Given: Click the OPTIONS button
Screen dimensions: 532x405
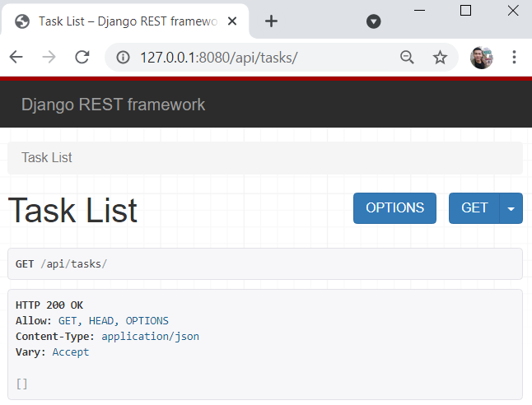Looking at the screenshot, I should coord(394,208).
